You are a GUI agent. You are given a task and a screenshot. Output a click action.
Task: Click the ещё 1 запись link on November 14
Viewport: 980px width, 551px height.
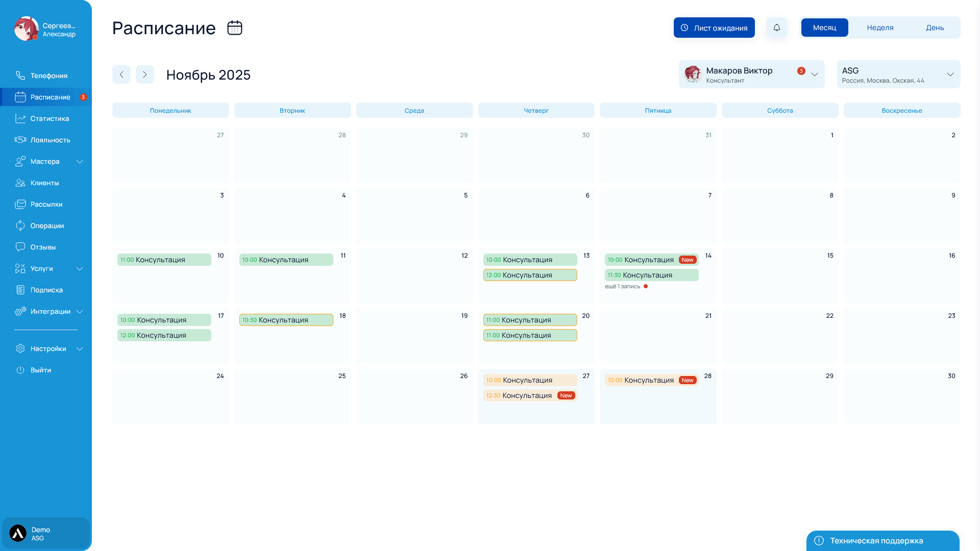pos(622,286)
